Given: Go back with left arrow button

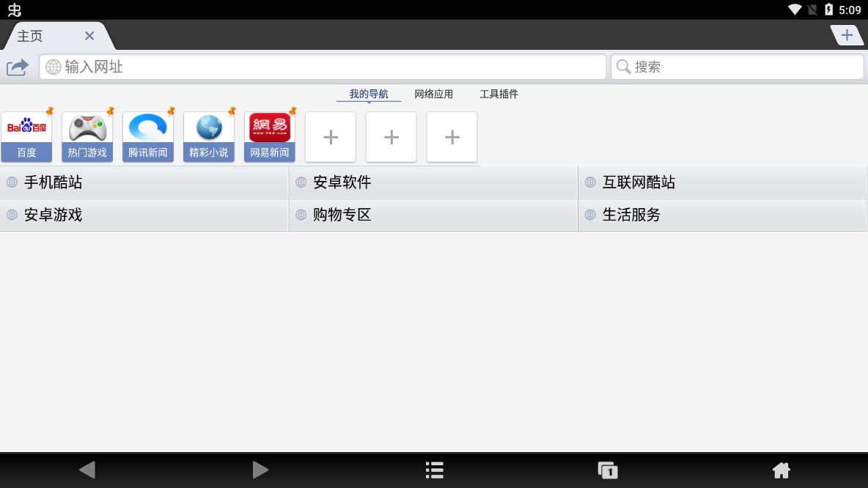Looking at the screenshot, I should coord(87,470).
